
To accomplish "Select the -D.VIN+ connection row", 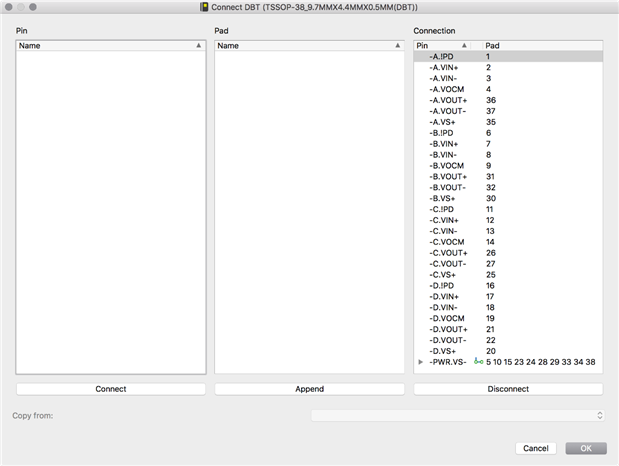I will (x=508, y=297).
